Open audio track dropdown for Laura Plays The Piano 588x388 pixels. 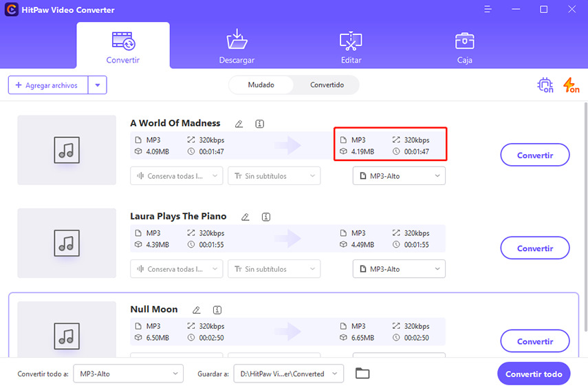click(x=177, y=269)
